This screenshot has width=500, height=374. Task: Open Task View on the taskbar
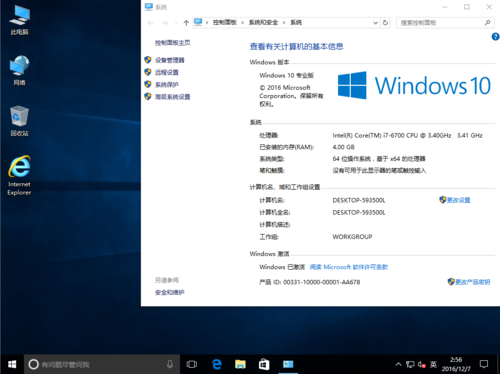[192, 364]
